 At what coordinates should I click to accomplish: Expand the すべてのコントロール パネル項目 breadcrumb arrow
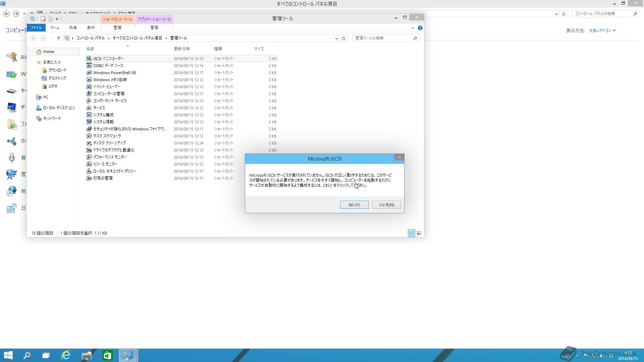[x=166, y=38]
